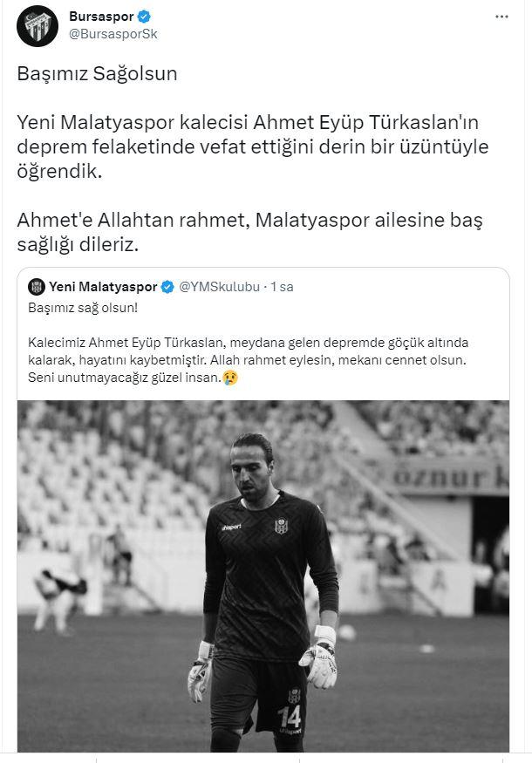Screen dimensions: 532x763
Task: Click Bursaspor's blue verified badge
Action: (144, 17)
